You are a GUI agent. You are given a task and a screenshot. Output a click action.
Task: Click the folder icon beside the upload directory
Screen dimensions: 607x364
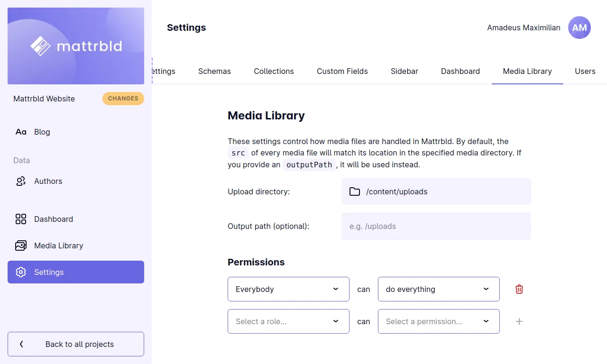pyautogui.click(x=355, y=191)
